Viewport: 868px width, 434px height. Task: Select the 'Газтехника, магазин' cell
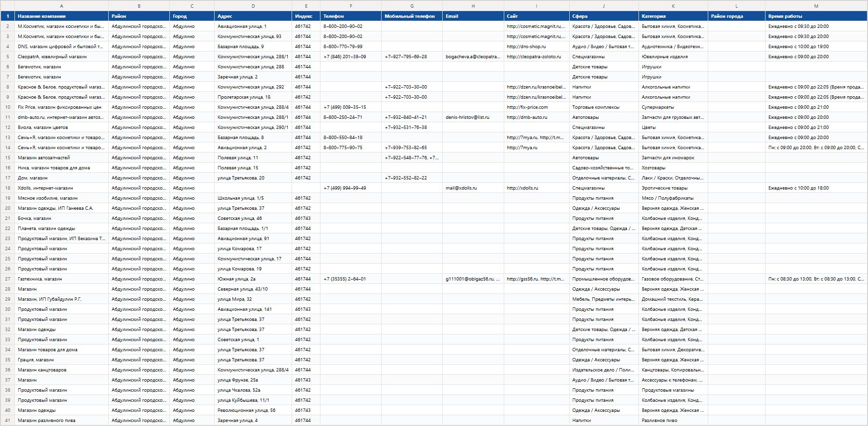(62, 279)
